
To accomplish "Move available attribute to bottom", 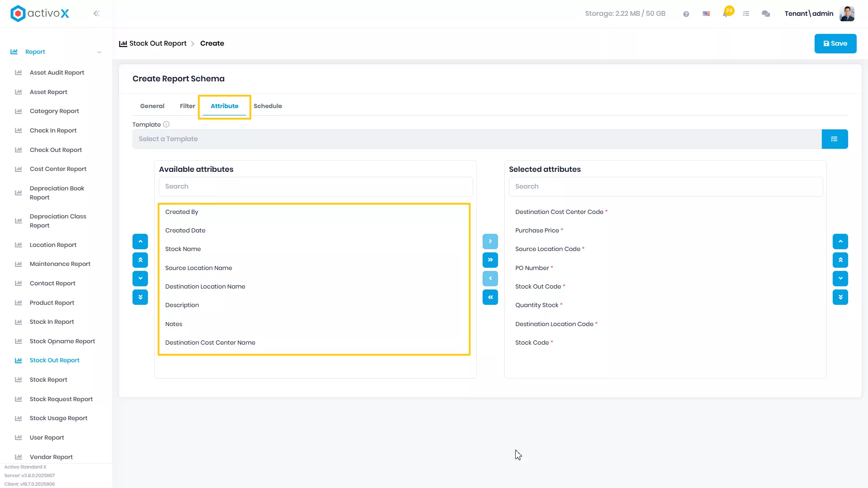I will pos(140,297).
